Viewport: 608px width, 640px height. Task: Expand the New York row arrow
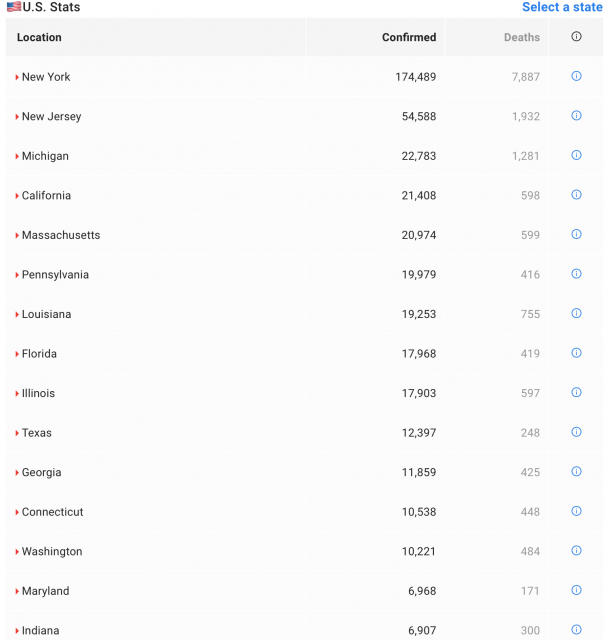click(x=17, y=77)
